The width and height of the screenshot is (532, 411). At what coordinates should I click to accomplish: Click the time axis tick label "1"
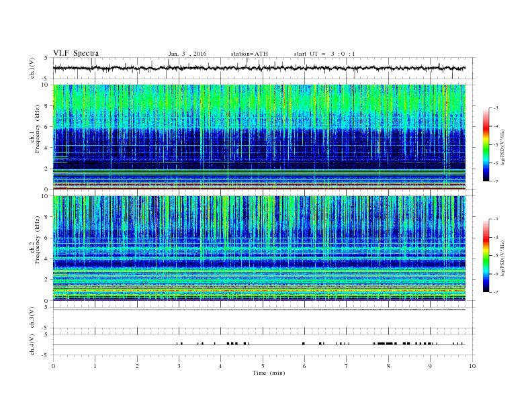tap(95, 366)
